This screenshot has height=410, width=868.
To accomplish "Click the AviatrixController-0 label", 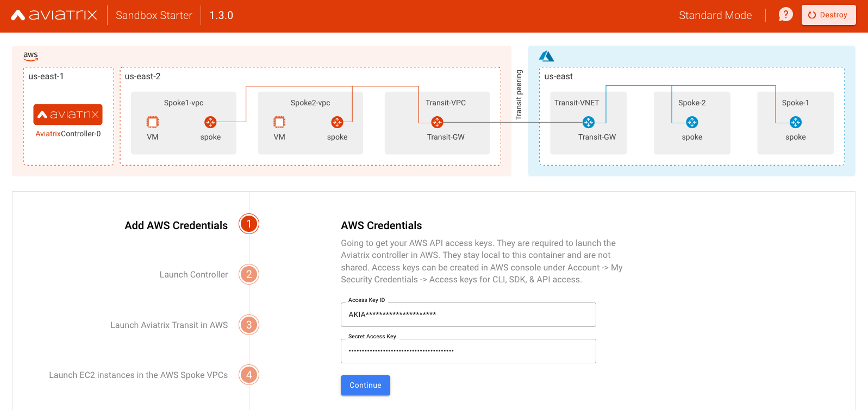I will pyautogui.click(x=68, y=134).
